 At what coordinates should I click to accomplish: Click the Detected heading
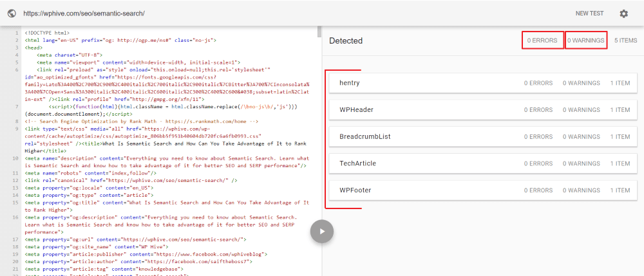coord(346,41)
